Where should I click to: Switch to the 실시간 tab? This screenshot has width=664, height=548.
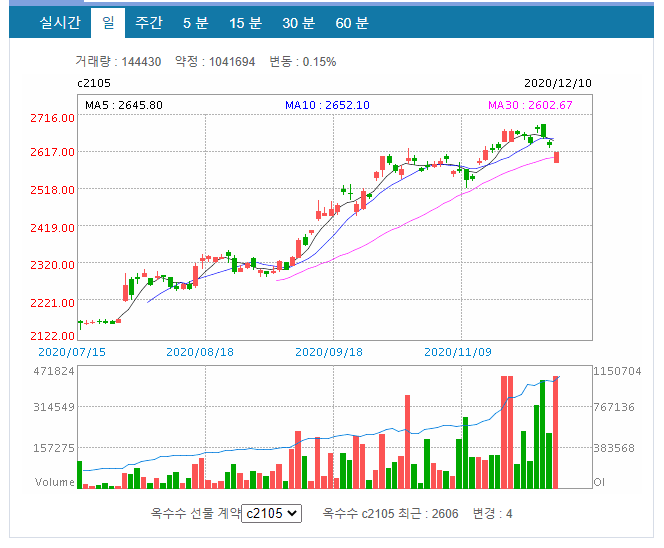pyautogui.click(x=60, y=23)
